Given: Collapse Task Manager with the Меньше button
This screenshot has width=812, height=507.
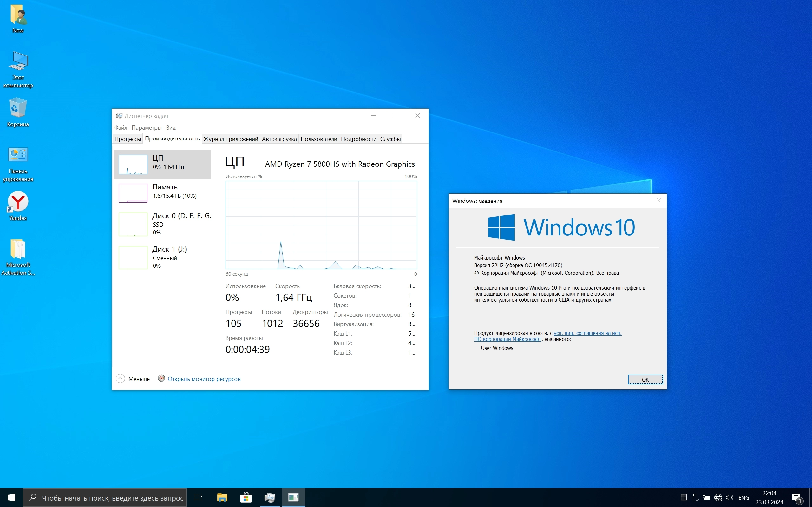Looking at the screenshot, I should (x=133, y=379).
